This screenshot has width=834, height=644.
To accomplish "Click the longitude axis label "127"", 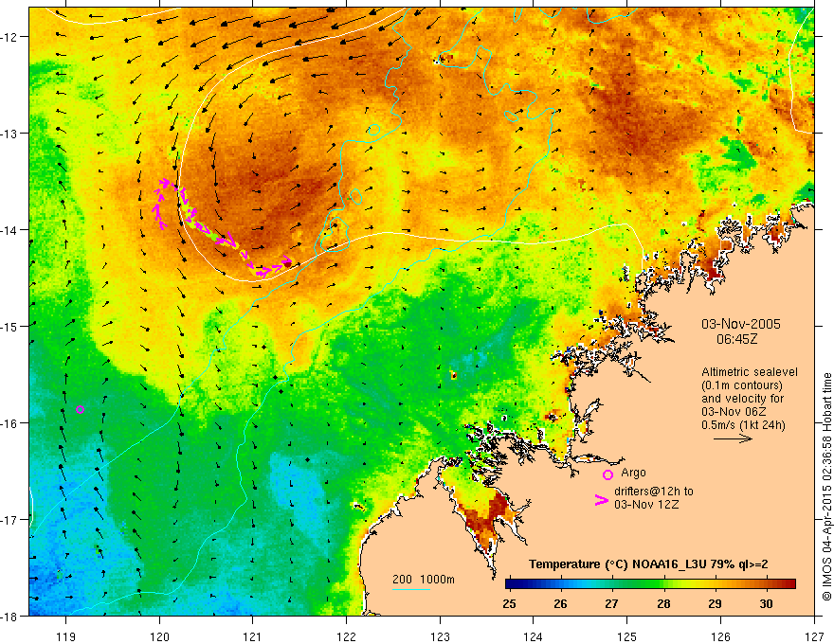I will pos(814,636).
